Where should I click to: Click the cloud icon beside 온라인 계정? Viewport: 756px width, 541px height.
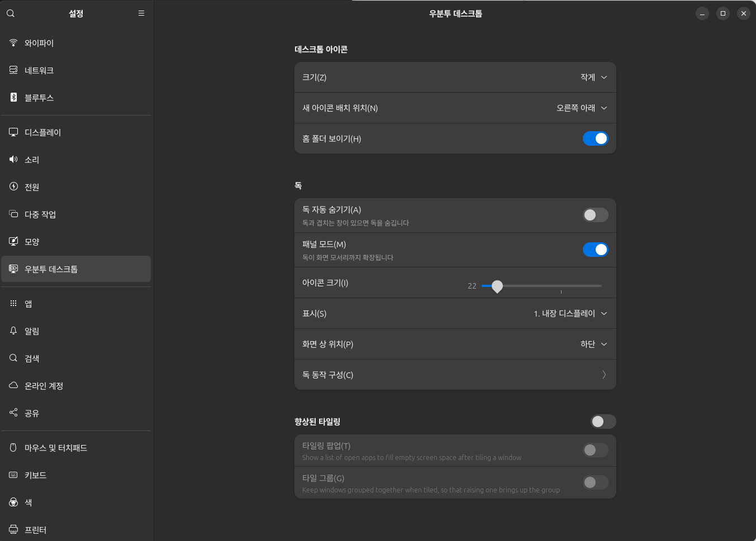click(13, 386)
